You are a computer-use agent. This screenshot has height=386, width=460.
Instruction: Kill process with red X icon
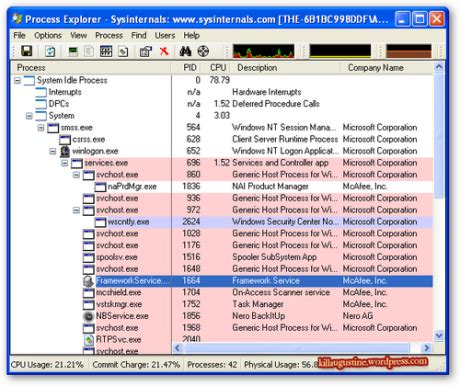tap(164, 51)
